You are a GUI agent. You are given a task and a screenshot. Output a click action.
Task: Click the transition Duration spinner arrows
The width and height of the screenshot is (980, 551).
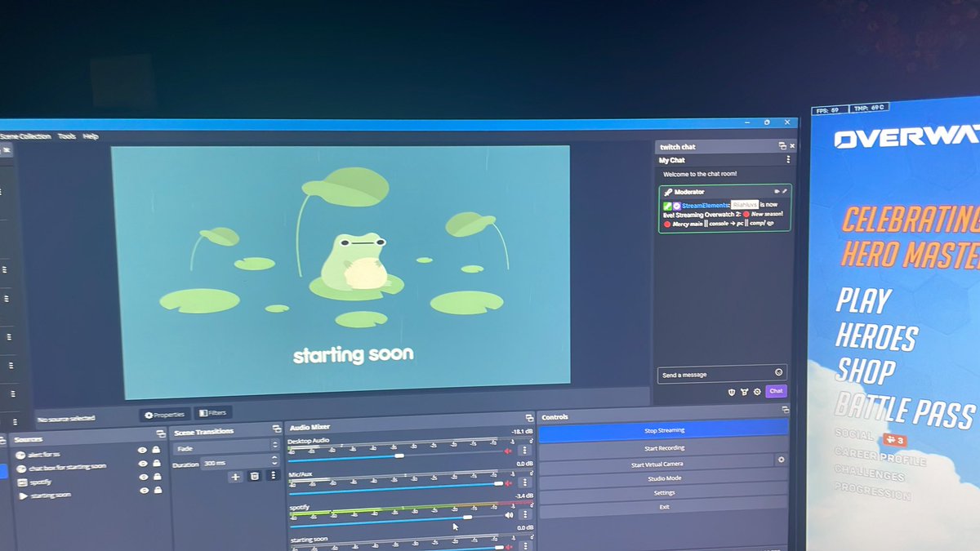(x=274, y=462)
